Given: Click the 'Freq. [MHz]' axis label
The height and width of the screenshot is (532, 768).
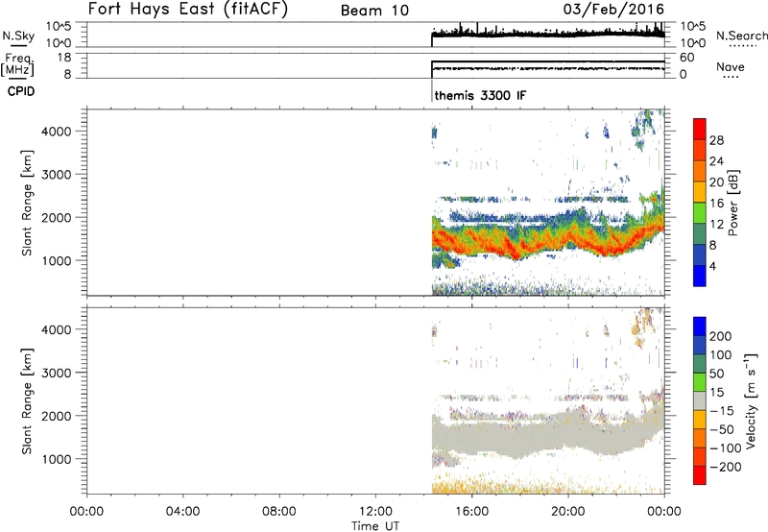Looking at the screenshot, I should (x=18, y=64).
